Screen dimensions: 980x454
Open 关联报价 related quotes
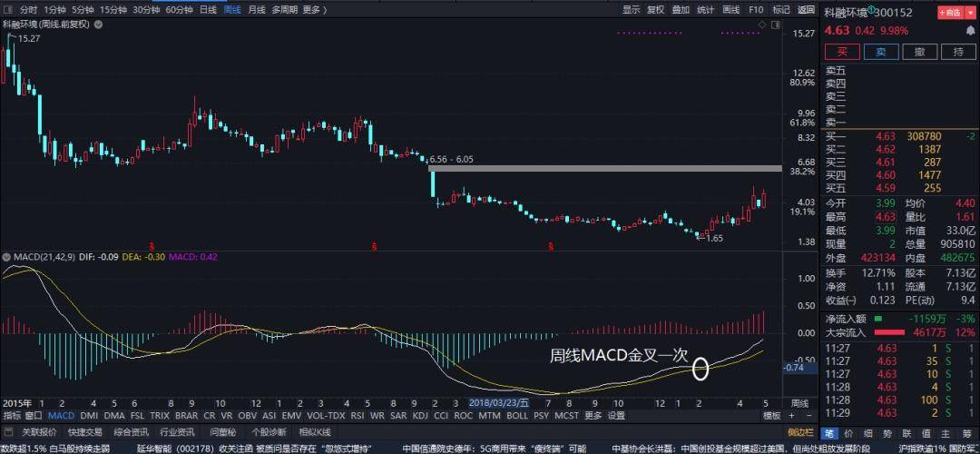(39, 431)
